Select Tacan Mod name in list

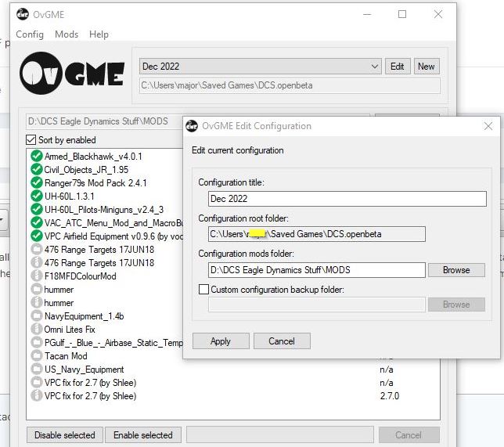pyautogui.click(x=66, y=356)
